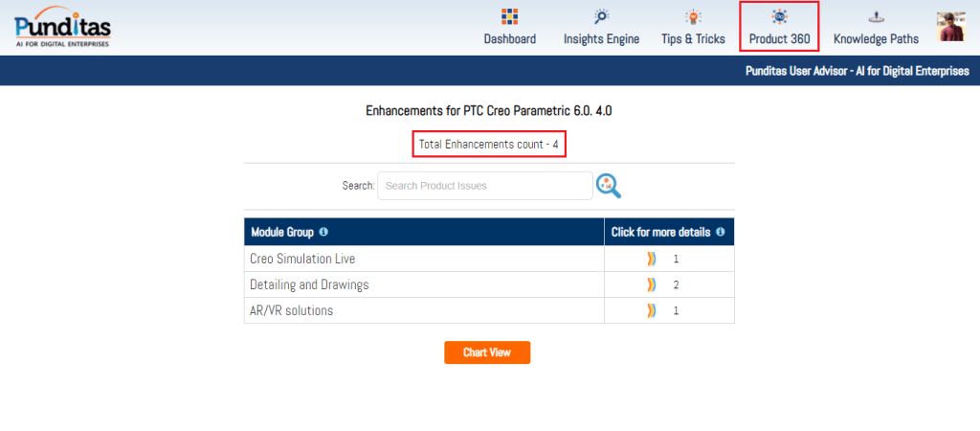Click the Insights Engine icon
The height and width of the screenshot is (431, 980).
coord(601,17)
